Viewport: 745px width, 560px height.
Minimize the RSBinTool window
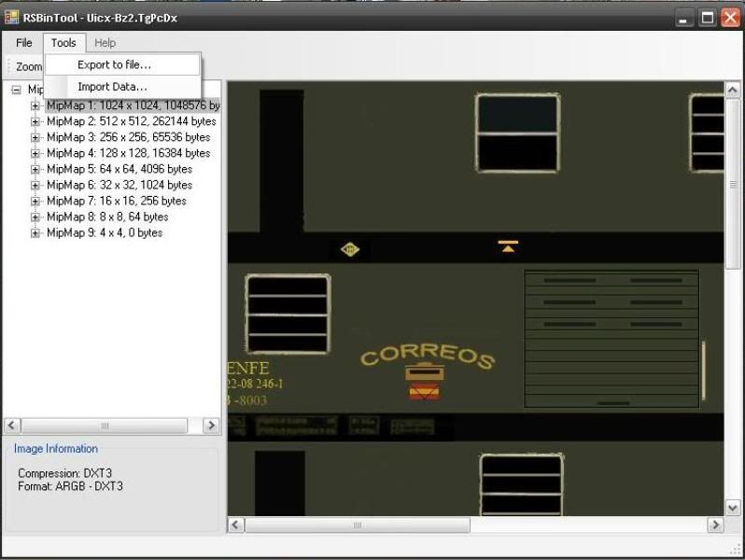(683, 18)
